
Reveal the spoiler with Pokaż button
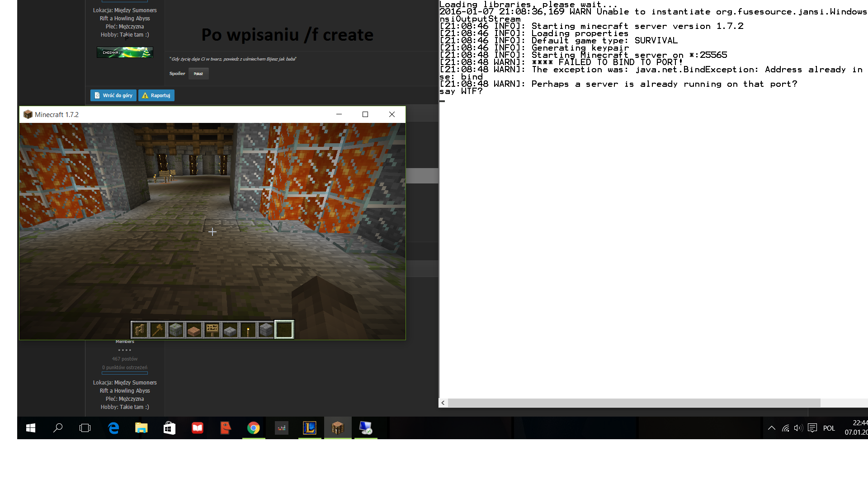pos(198,74)
